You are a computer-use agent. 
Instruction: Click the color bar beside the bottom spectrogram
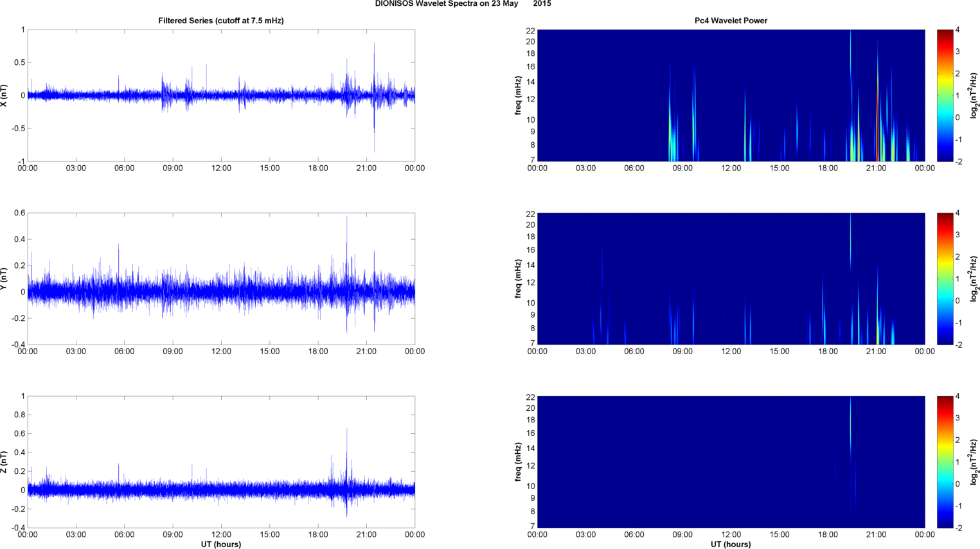945,462
